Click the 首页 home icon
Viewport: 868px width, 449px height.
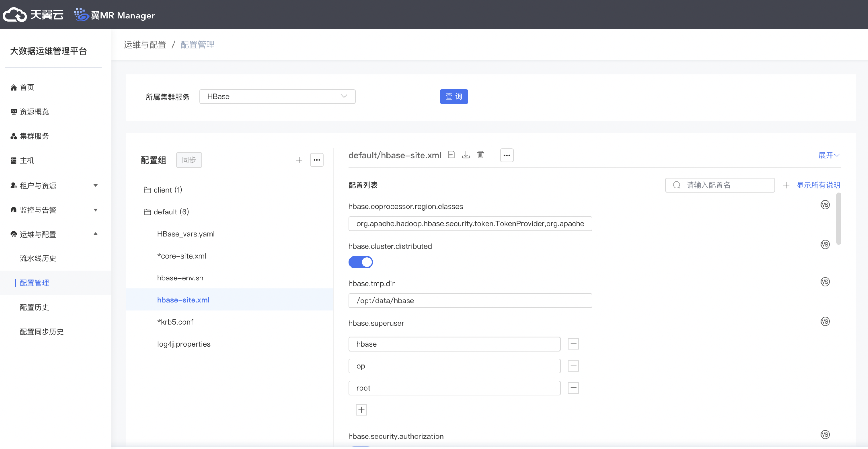click(x=13, y=88)
